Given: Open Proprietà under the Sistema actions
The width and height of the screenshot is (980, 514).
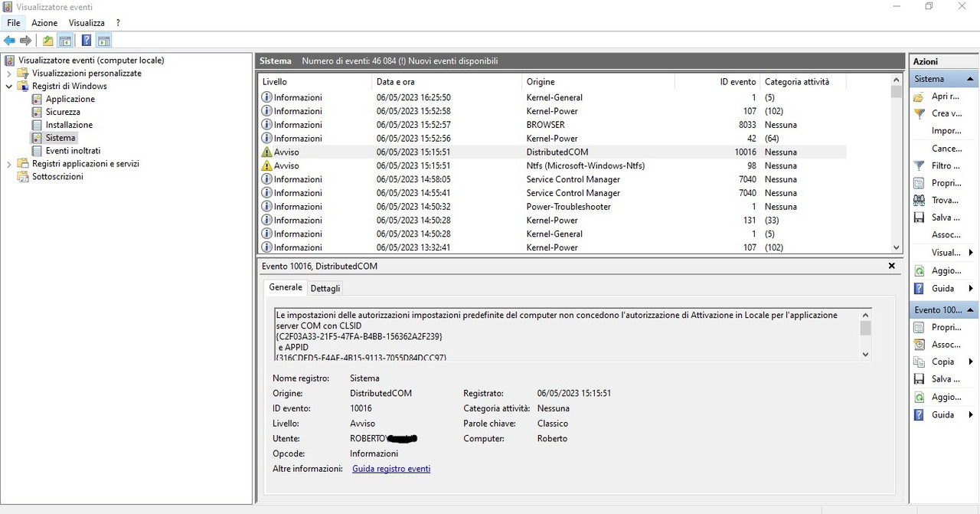Looking at the screenshot, I should pyautogui.click(x=946, y=183).
